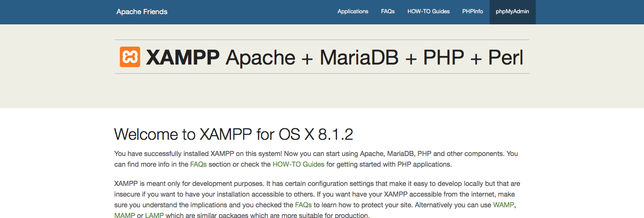Launch phpMyAdmin from the navigation bar
Image resolution: width=644 pixels, height=218 pixels.
pos(512,12)
